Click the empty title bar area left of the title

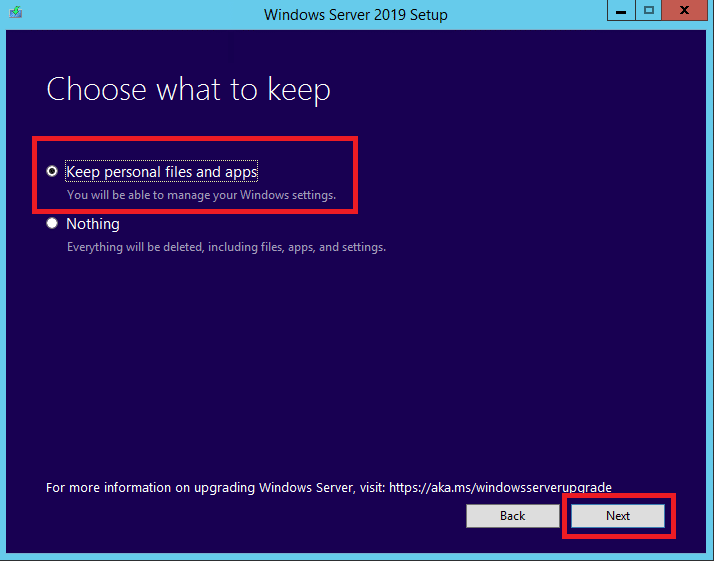click(137, 15)
